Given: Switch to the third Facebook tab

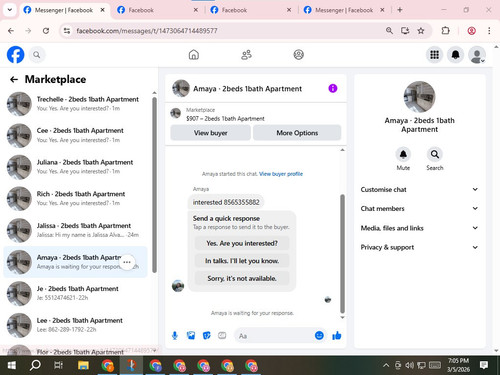Looking at the screenshot, I should pos(251,10).
